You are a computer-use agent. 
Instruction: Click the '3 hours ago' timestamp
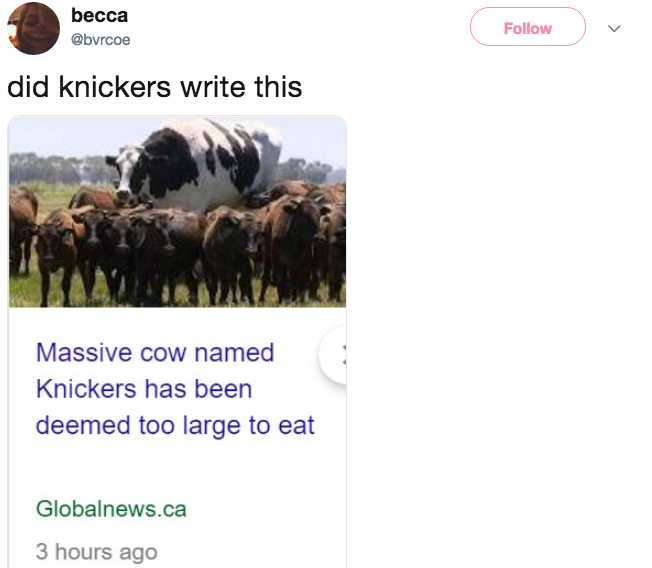[96, 552]
